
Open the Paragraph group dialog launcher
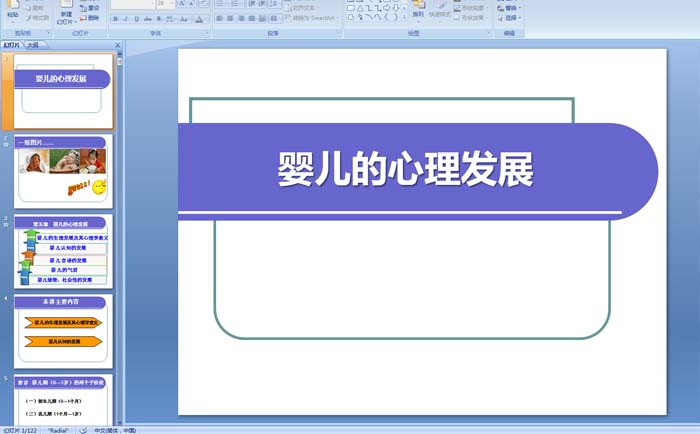pyautogui.click(x=338, y=33)
